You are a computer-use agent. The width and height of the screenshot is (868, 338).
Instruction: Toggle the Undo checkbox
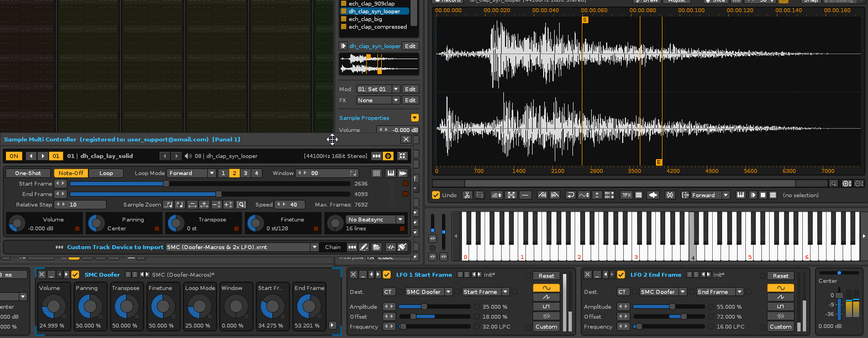tap(436, 195)
